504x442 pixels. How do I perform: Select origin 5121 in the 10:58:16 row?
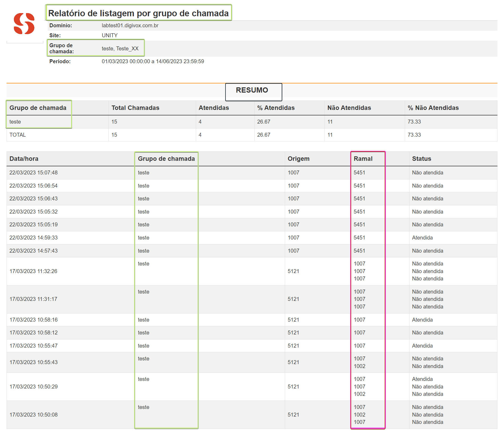click(x=293, y=320)
